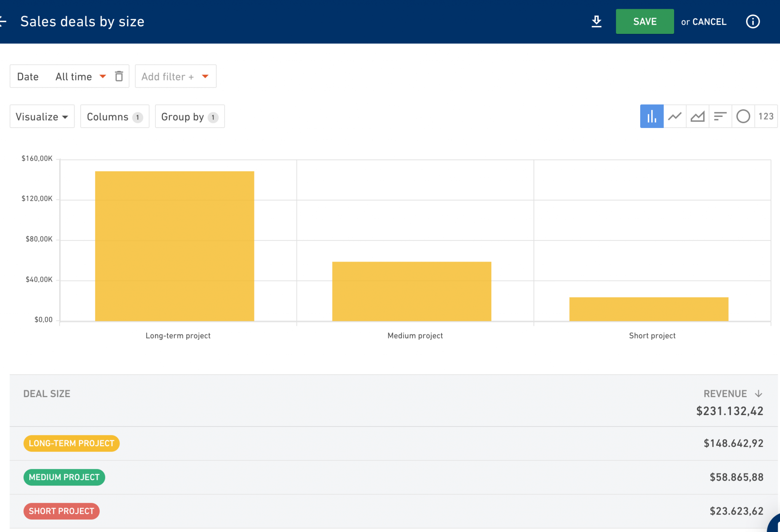Open the Group by selector
This screenshot has width=780, height=532.
(190, 117)
